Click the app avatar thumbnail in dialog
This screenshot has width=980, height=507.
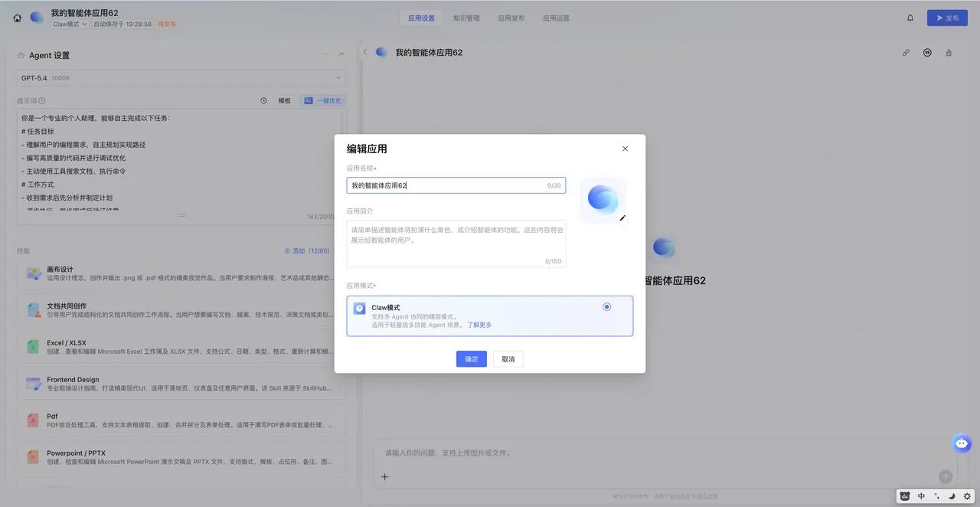coord(603,200)
